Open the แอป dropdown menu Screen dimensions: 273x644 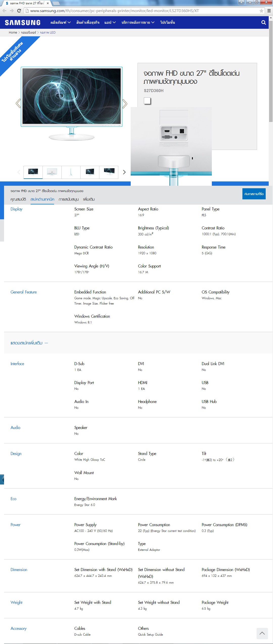point(110,22)
